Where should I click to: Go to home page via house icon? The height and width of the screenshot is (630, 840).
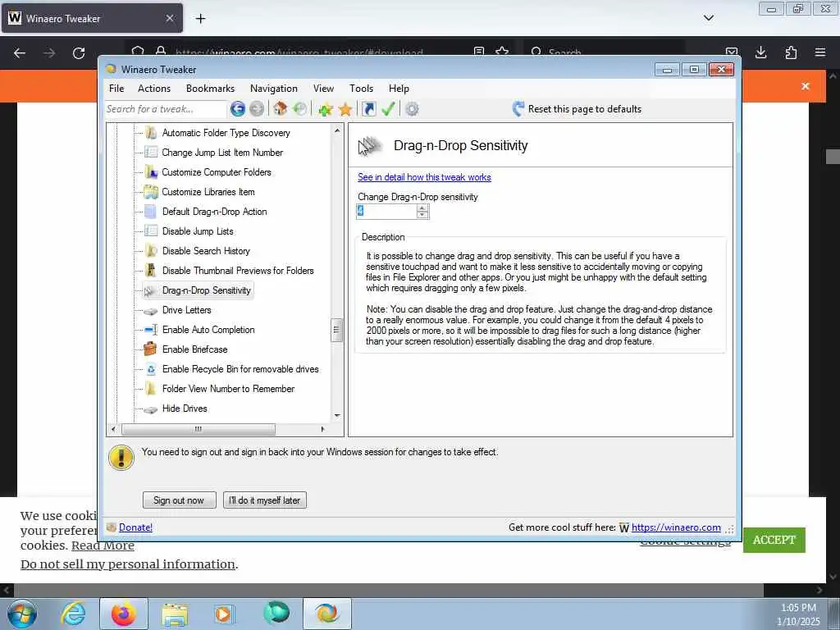coord(280,109)
